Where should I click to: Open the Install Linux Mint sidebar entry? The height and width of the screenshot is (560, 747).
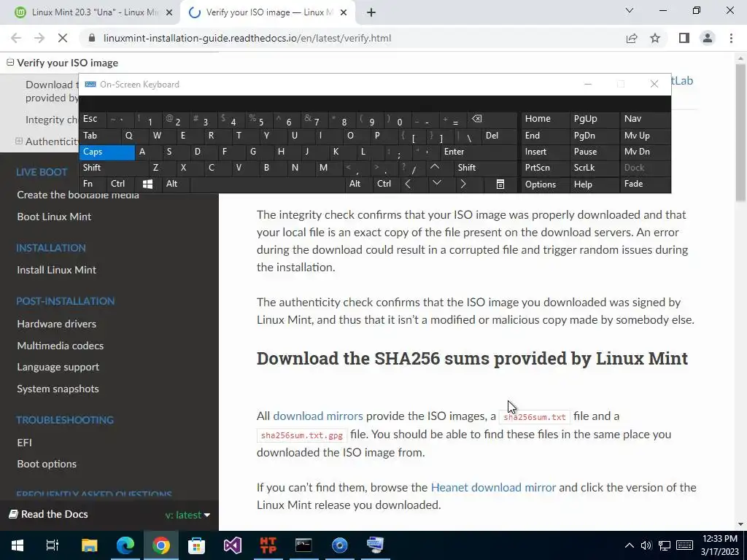pyautogui.click(x=56, y=270)
